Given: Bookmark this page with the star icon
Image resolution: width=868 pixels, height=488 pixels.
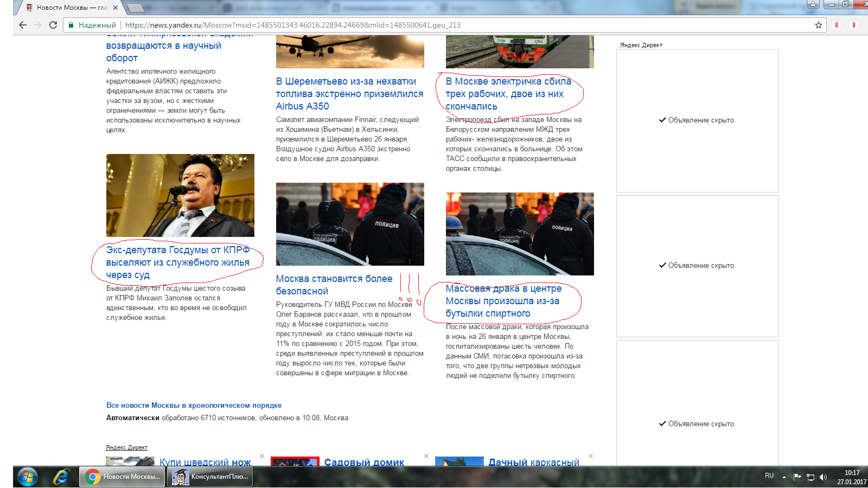Looking at the screenshot, I should coord(819,25).
